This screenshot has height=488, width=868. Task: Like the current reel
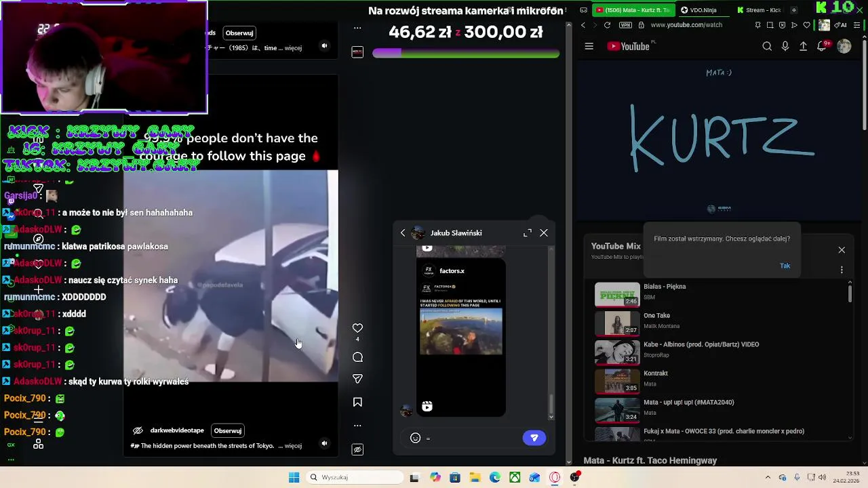[x=357, y=328]
